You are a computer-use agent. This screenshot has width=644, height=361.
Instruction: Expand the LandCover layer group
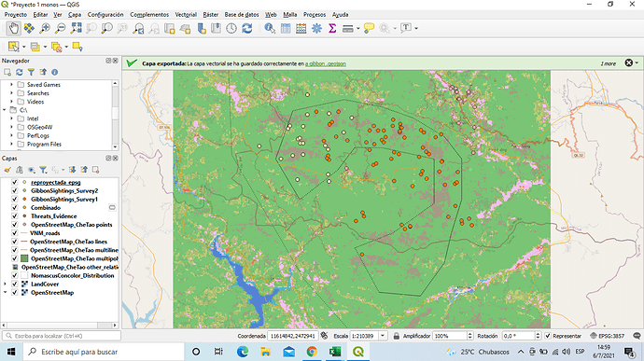pyautogui.click(x=5, y=284)
